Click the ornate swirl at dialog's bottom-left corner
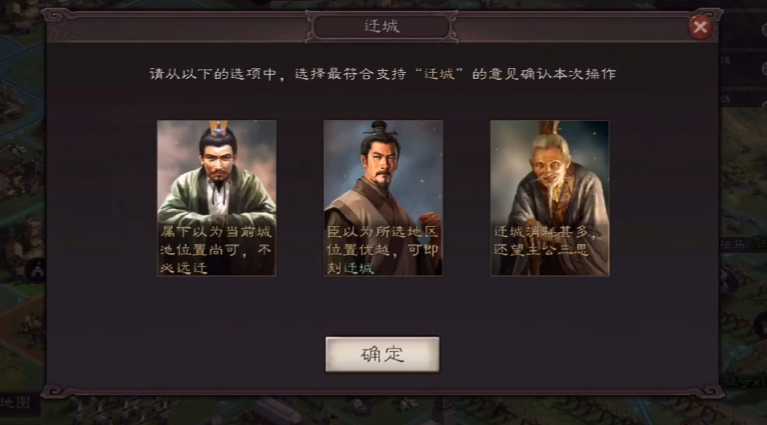 click(x=53, y=390)
